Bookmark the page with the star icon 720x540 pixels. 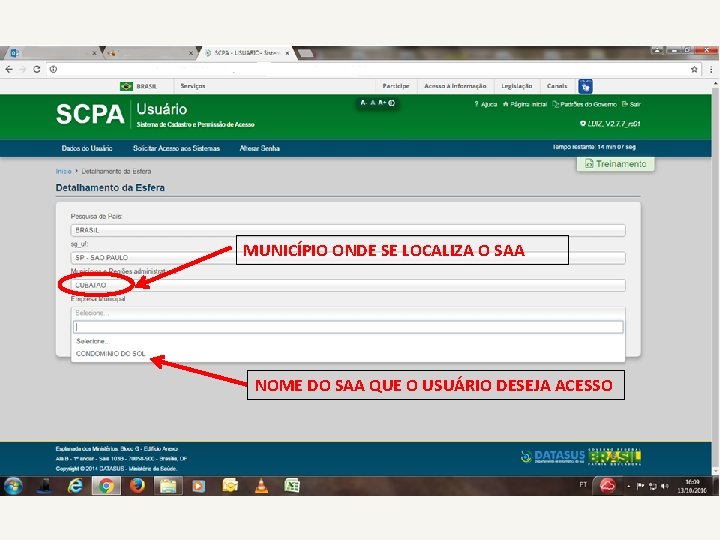point(694,69)
